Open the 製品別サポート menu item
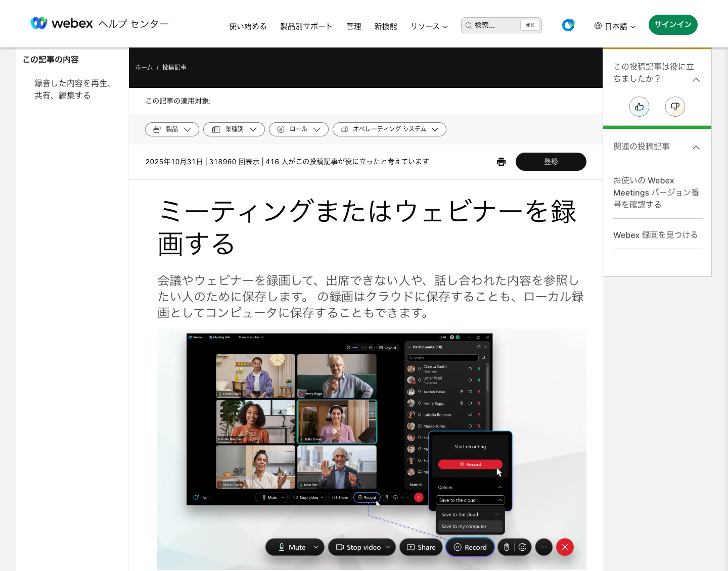728x571 pixels. [x=306, y=26]
